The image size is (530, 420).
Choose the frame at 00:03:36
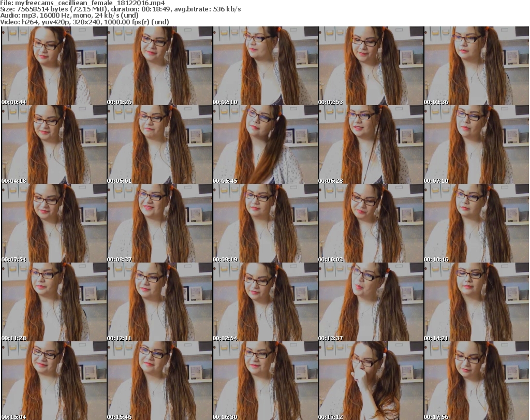click(x=476, y=66)
